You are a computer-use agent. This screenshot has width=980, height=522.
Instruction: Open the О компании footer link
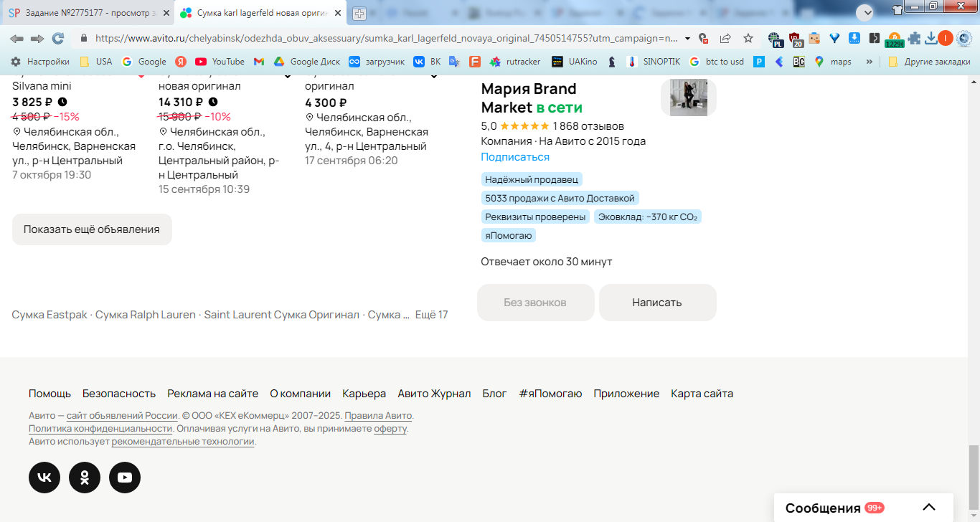(301, 394)
